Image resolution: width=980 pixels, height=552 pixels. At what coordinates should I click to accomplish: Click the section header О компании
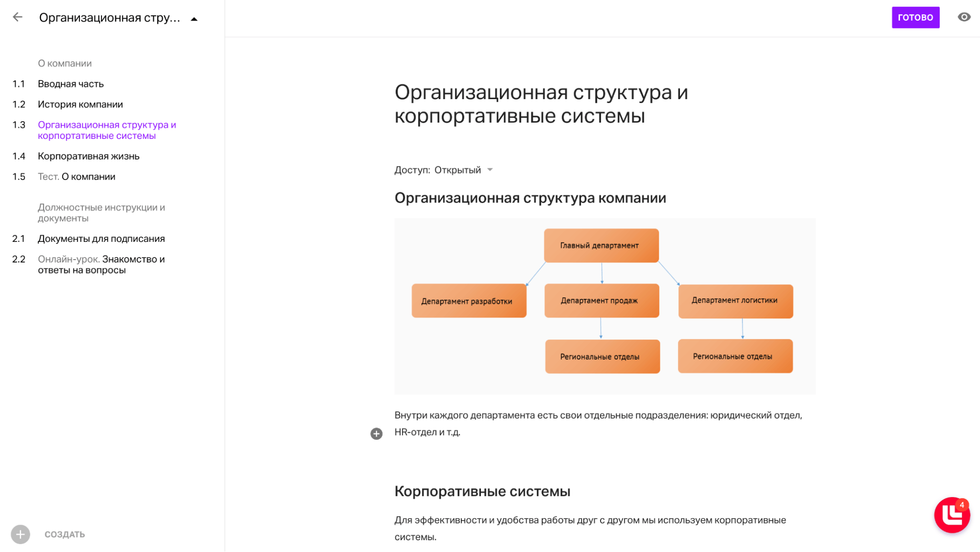65,63
